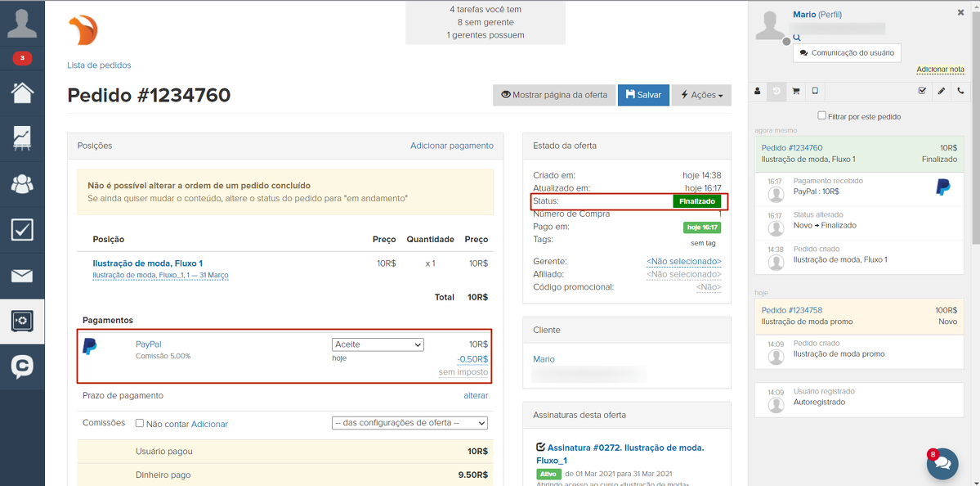The height and width of the screenshot is (486, 980).
Task: Click the search magnifier under Mario's name
Action: pos(797,38)
